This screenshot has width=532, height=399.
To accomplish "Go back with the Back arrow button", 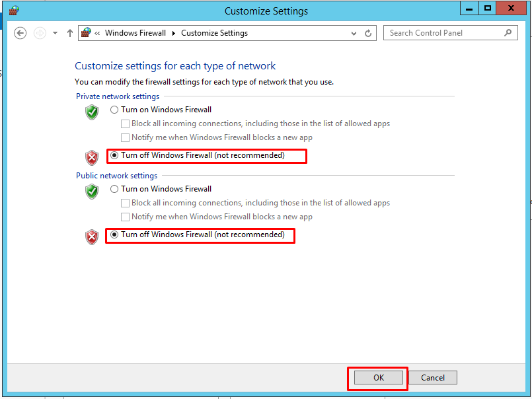I will (20, 33).
